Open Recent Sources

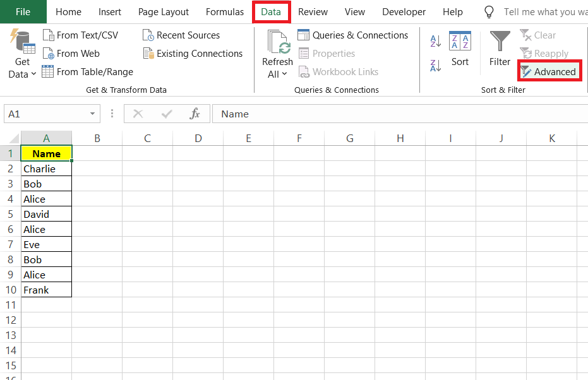click(181, 35)
